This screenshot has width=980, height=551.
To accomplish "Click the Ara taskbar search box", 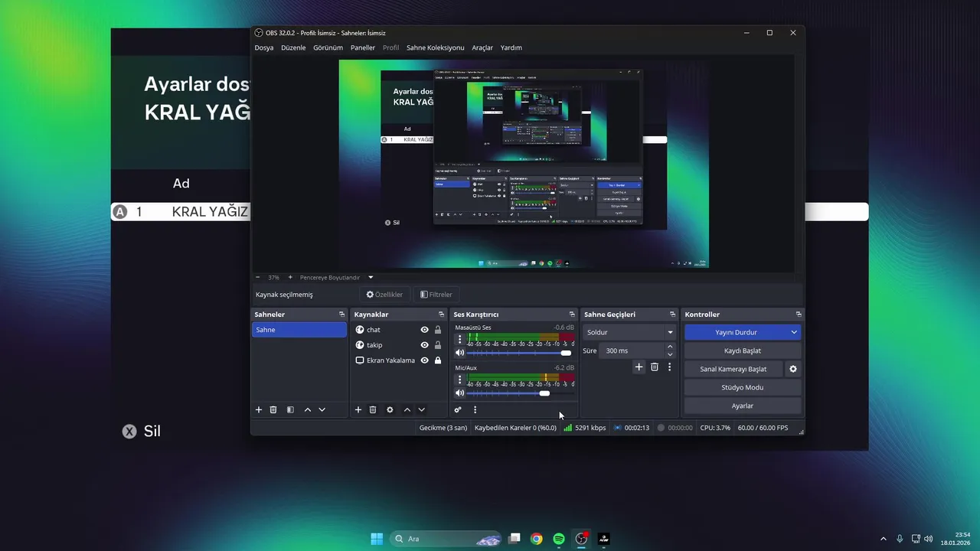I will pyautogui.click(x=446, y=539).
